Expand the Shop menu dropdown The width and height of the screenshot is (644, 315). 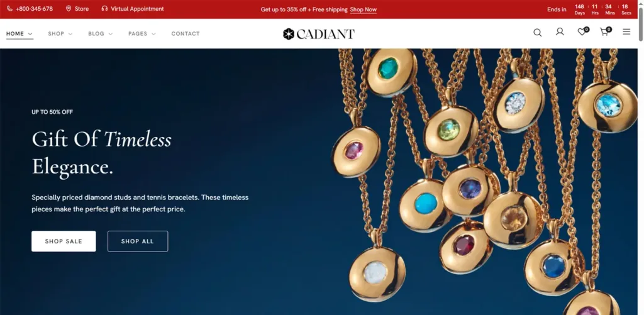pyautogui.click(x=60, y=34)
